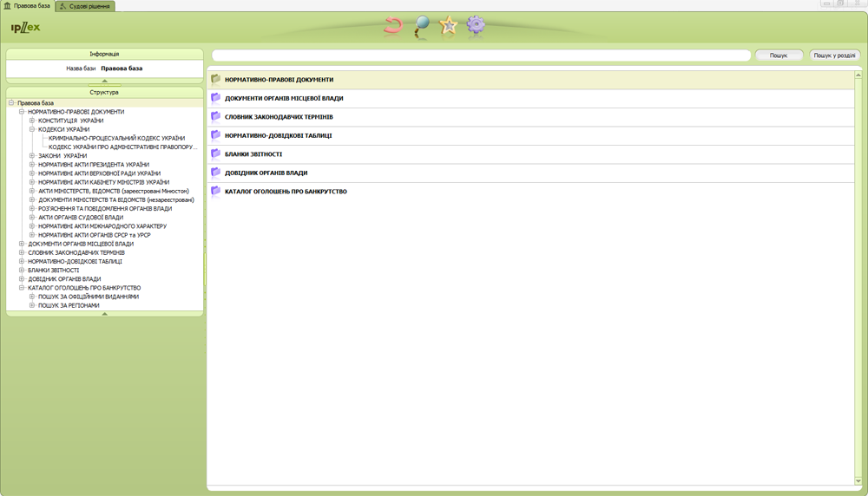
Task: Select КОДЕКС УКРАЇНИ ПРО АДМІНІСТРАТИВНІ ПРАВОПОРУ… in tree
Action: pos(123,147)
